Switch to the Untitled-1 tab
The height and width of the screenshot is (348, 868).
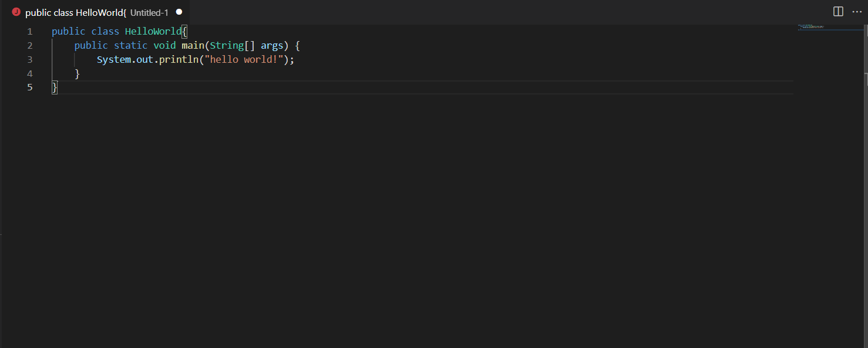point(148,12)
